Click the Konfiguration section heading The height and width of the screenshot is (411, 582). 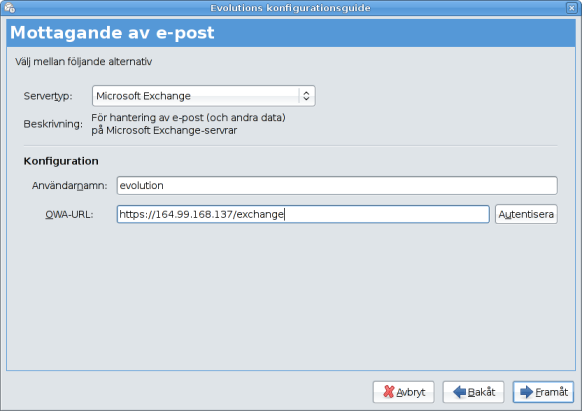point(61,161)
